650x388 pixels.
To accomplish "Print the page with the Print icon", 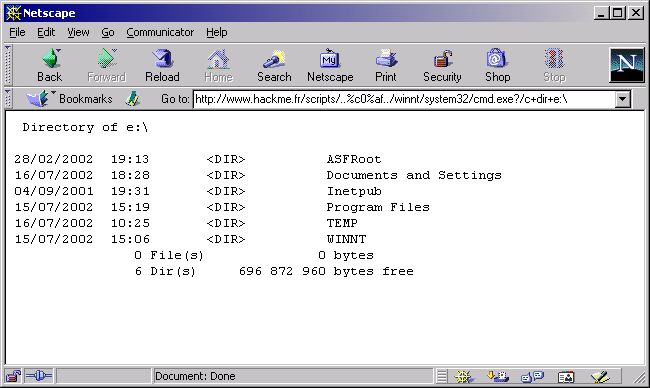I will (386, 65).
